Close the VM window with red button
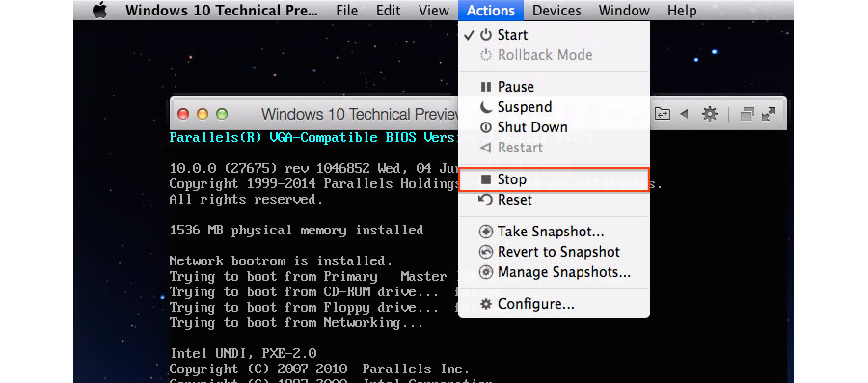Viewport: 868px width, 383px height. click(x=182, y=114)
